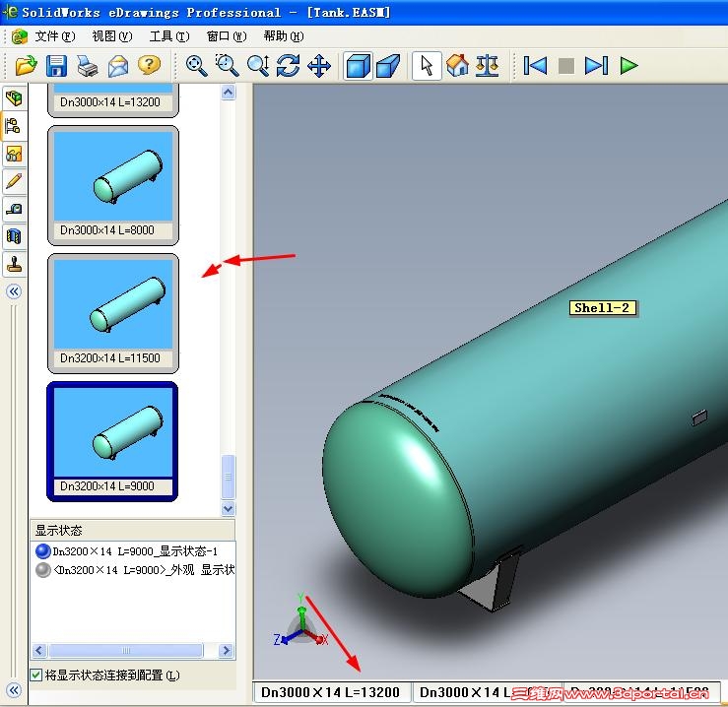Switch to Dn3000×14 L=13200 bottom tab
This screenshot has height=707, width=728.
(x=331, y=692)
